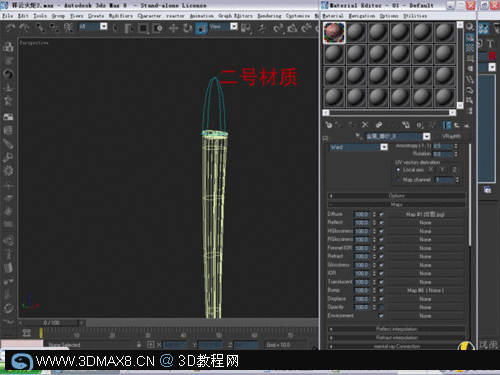Toggle the Environment map checkbox

[381, 316]
